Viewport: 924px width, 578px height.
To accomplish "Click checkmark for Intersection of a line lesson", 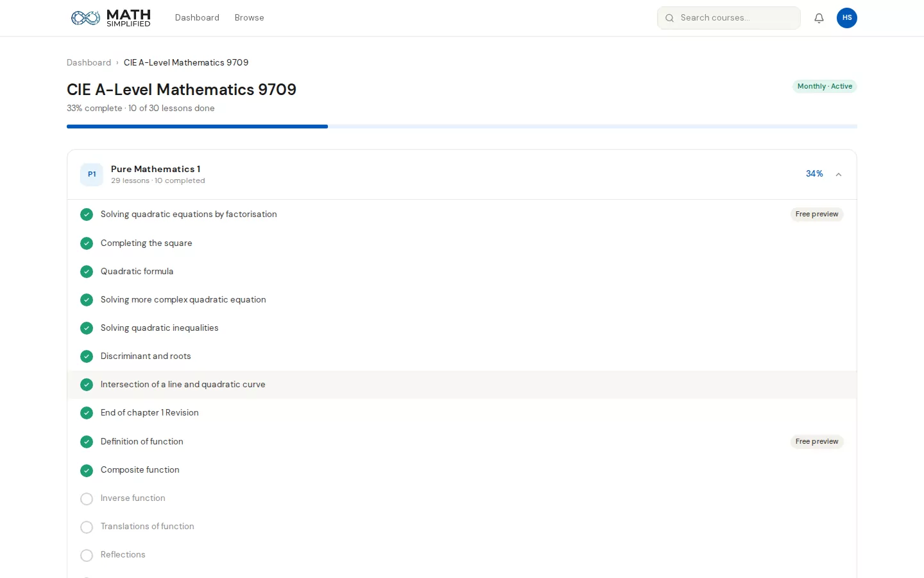I will point(87,385).
